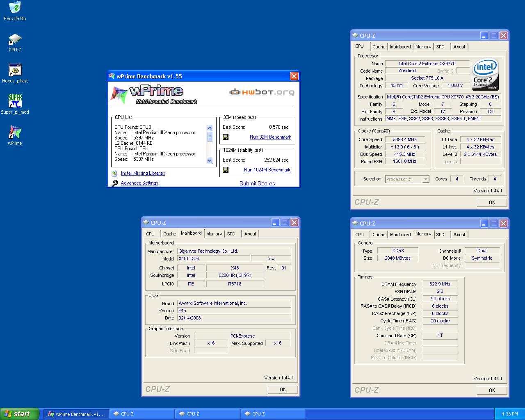This screenshot has width=525, height=420.
Task: Click the 8.578 sec best score
Action: tap(278, 127)
